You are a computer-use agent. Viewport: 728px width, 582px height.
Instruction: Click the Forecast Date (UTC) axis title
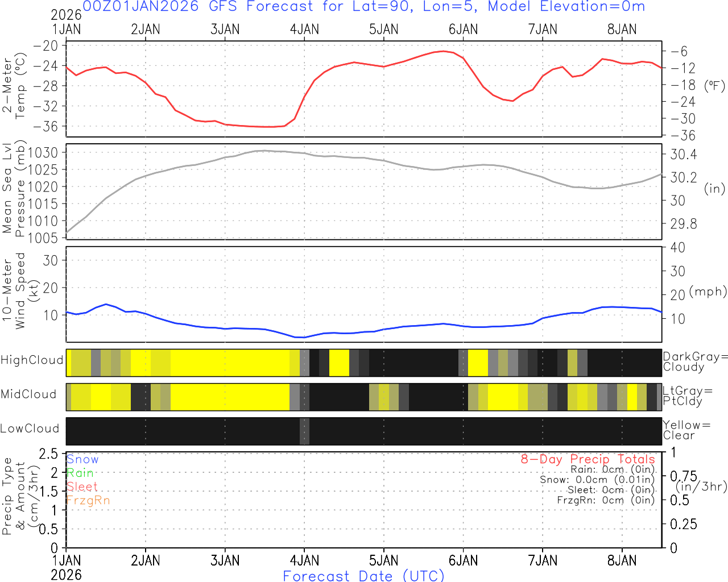coord(364,576)
